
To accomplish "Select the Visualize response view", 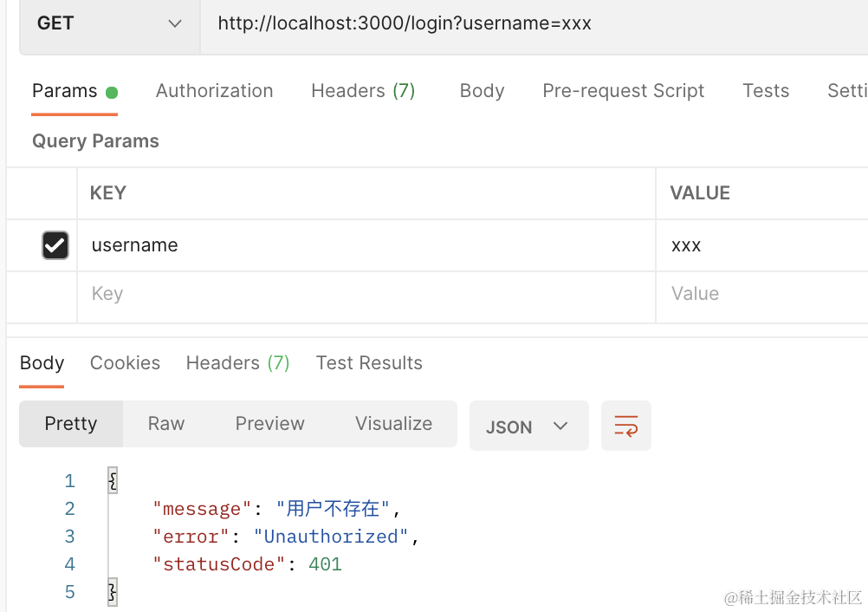I will [x=393, y=424].
